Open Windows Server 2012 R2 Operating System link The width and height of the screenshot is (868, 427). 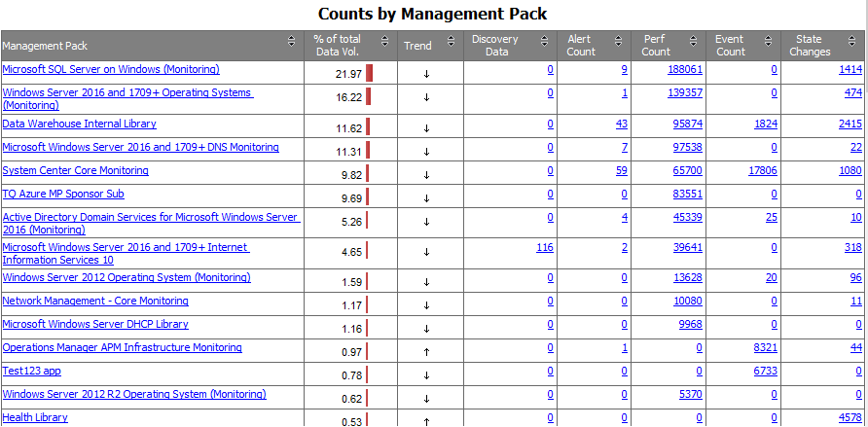coord(134,394)
